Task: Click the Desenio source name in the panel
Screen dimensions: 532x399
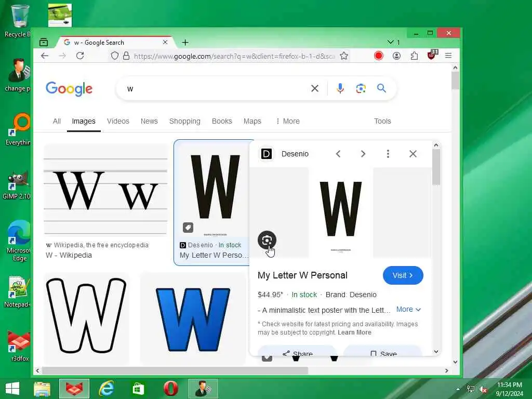Action: point(295,154)
